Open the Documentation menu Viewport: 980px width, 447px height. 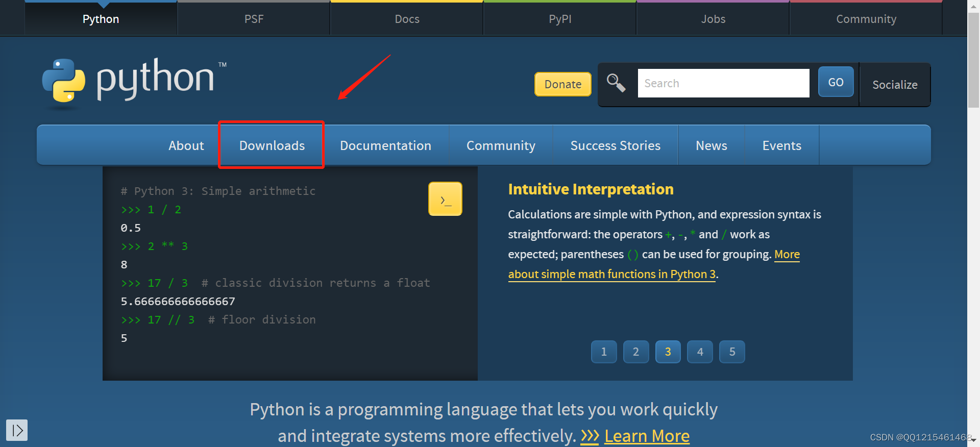(386, 145)
